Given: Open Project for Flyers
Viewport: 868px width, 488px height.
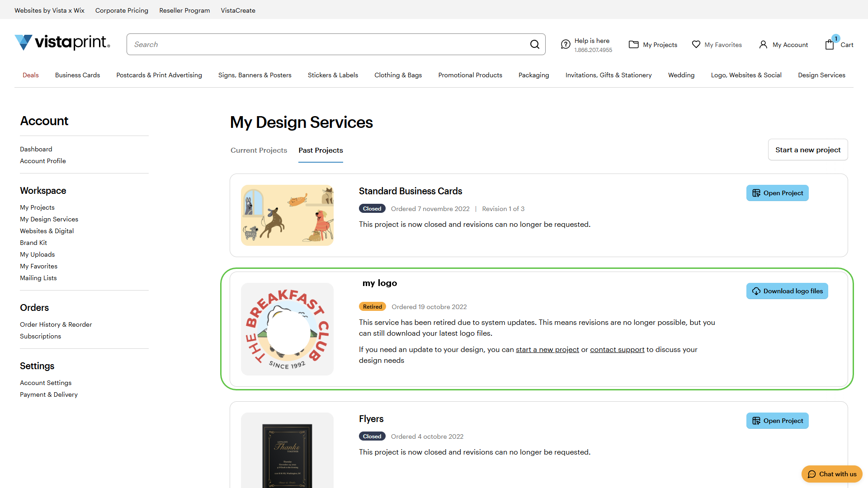Looking at the screenshot, I should click(778, 421).
